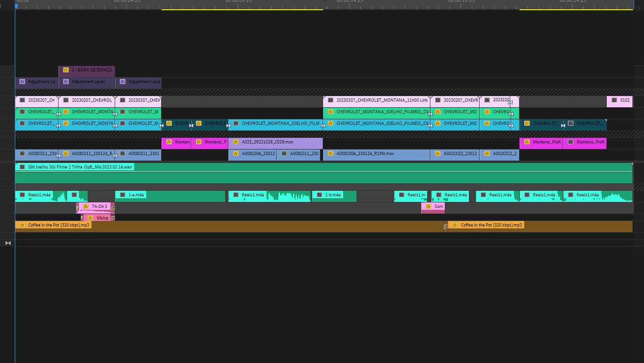
Task: Click the fx badge on the A002C022_23012 clip
Action: click(x=438, y=154)
